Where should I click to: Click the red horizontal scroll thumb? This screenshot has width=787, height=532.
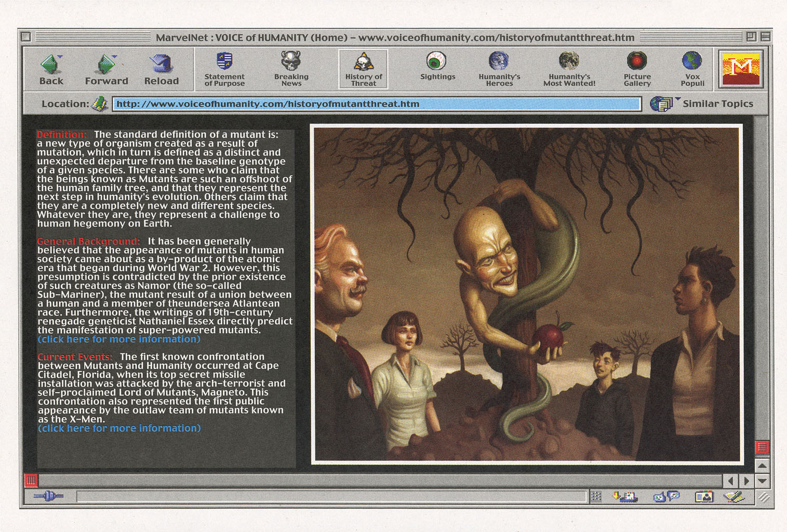pos(31,480)
